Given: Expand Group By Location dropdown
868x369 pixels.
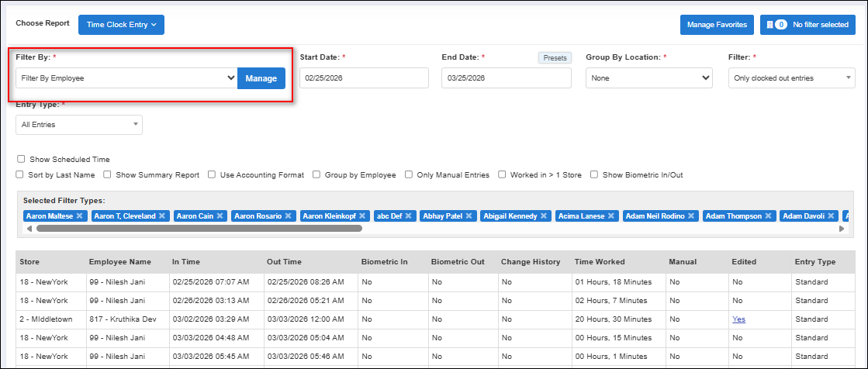Looking at the screenshot, I should click(648, 78).
